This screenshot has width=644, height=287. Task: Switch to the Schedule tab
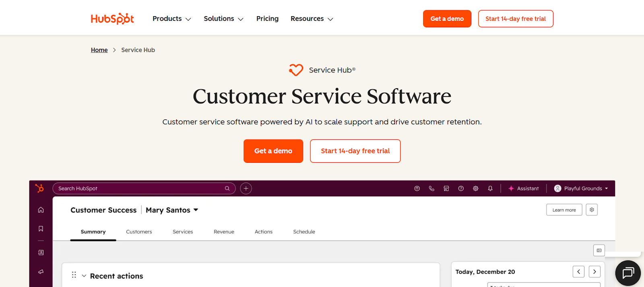(304, 232)
